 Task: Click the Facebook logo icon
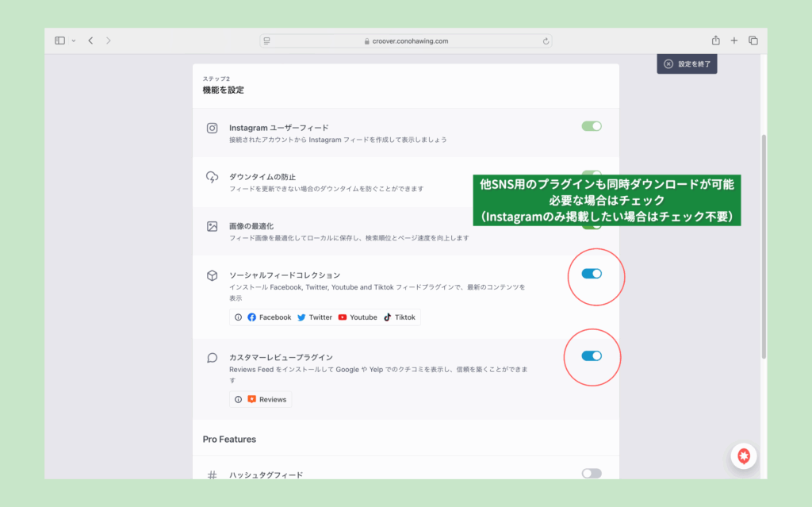(251, 317)
